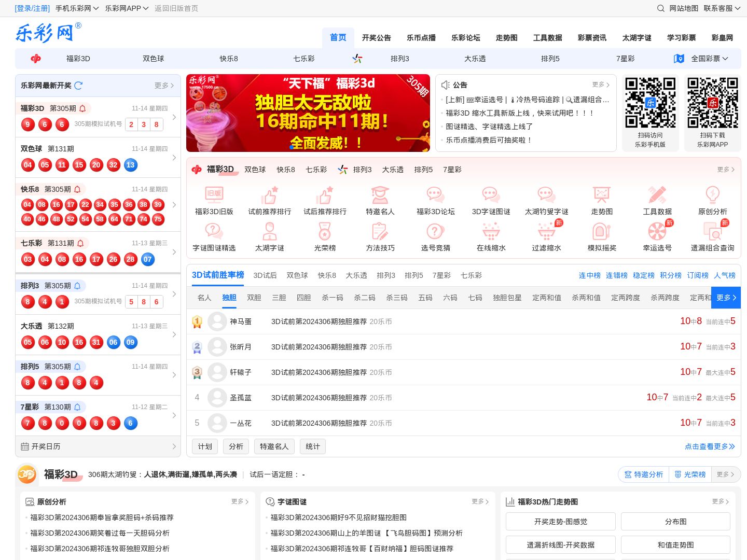Screen dimensions: 747x560
Task: Open 连中榜 ranking link
Action: tap(590, 275)
